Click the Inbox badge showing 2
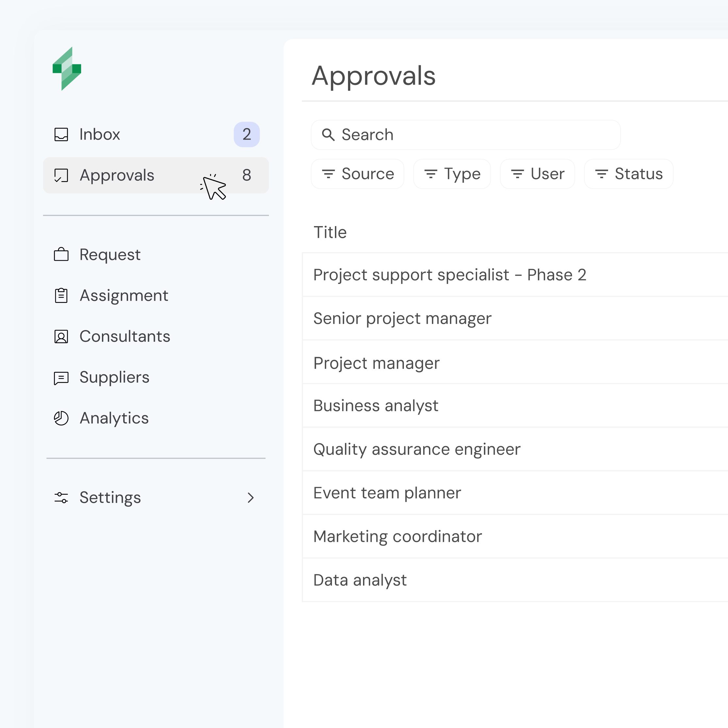 (x=246, y=135)
